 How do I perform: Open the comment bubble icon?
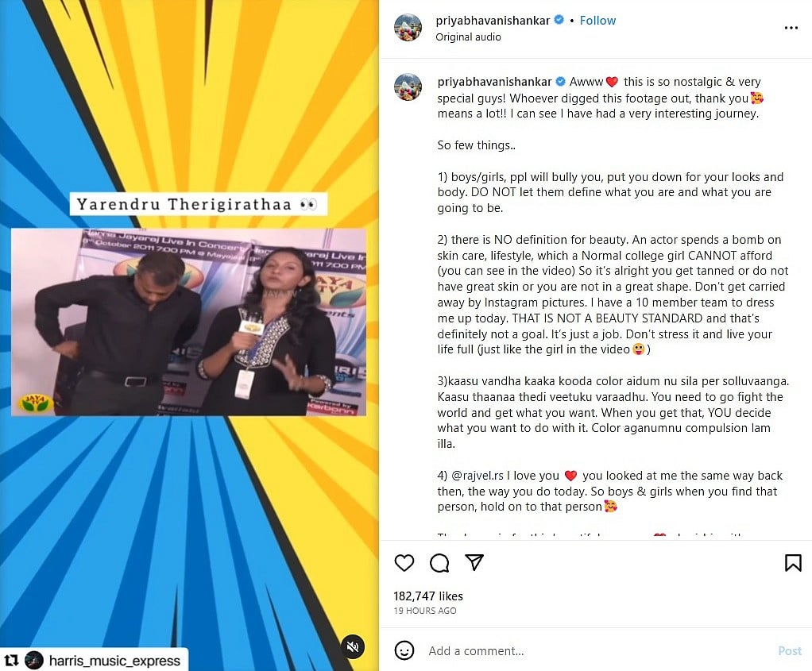pyautogui.click(x=439, y=563)
